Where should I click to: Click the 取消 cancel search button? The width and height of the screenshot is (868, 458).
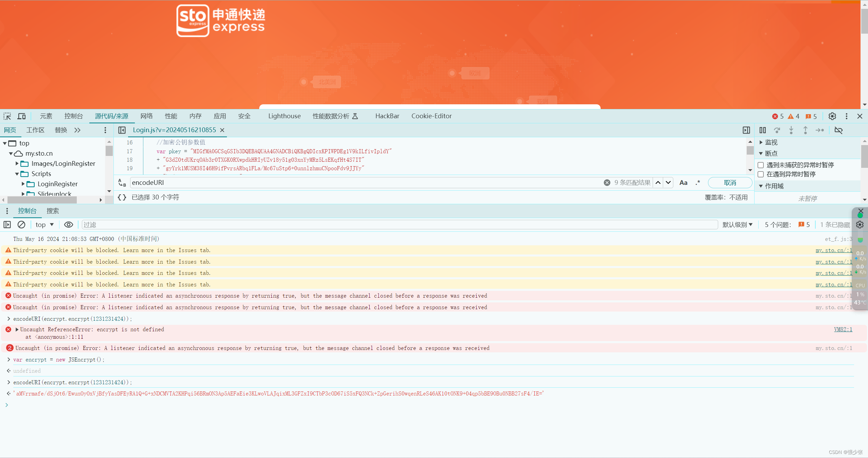[730, 183]
